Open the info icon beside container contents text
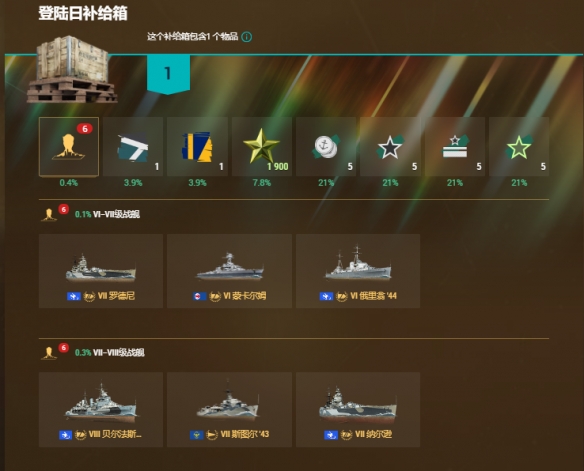This screenshot has width=584, height=471. 247,37
